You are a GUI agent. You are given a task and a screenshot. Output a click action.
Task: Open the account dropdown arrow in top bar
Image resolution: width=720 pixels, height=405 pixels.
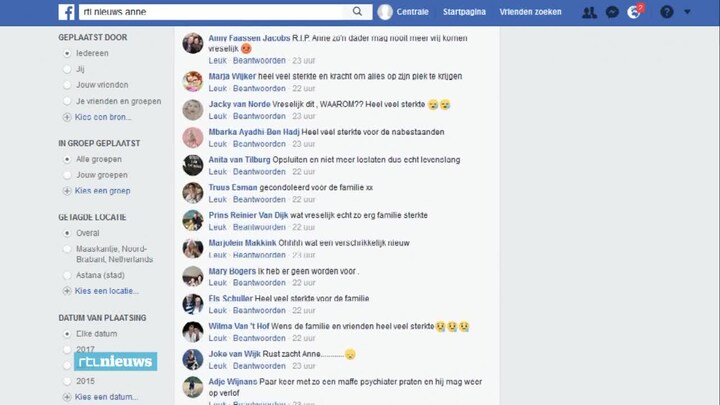point(687,12)
